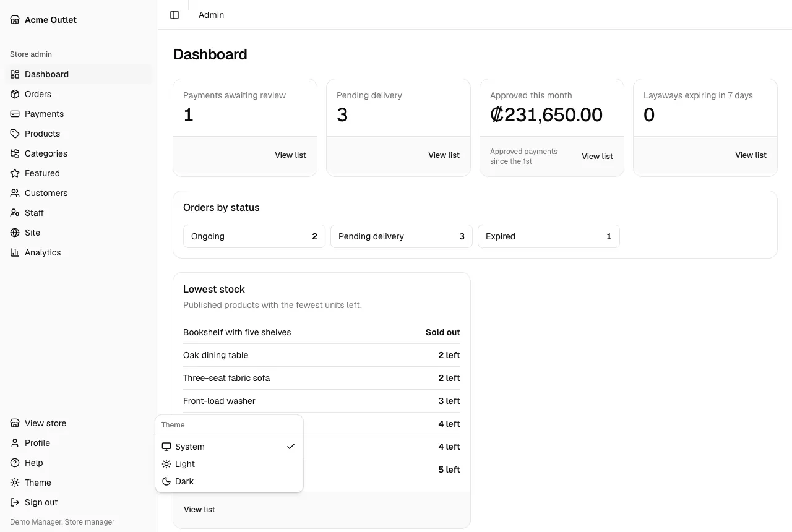View list for Pending delivery card
Viewport: 792px width, 532px height.
pyautogui.click(x=444, y=155)
